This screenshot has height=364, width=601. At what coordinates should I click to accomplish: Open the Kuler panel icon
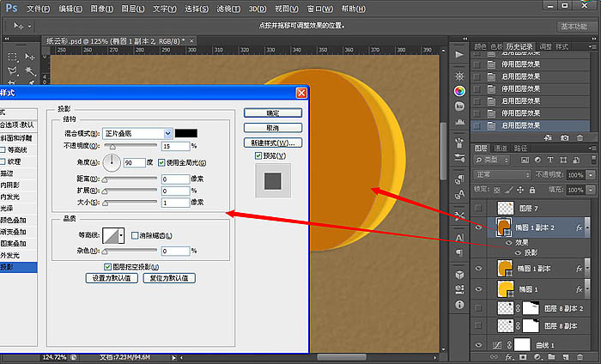[459, 106]
